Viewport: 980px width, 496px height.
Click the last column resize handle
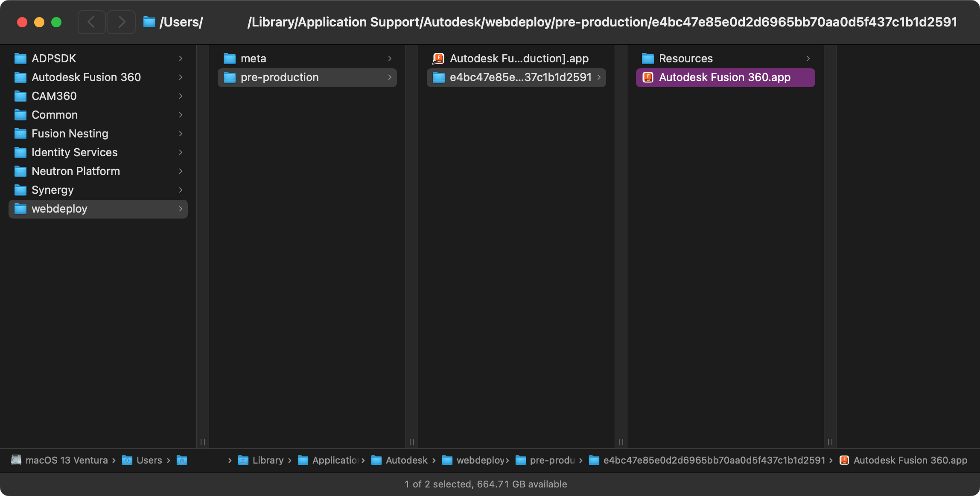point(830,441)
